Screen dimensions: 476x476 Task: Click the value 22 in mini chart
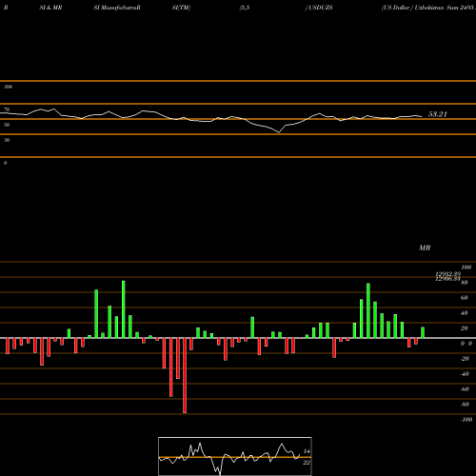(307, 463)
